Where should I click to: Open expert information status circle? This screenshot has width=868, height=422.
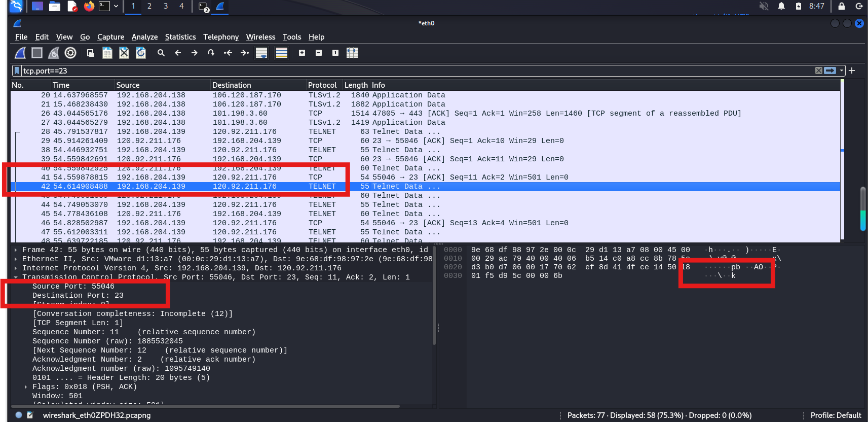19,415
